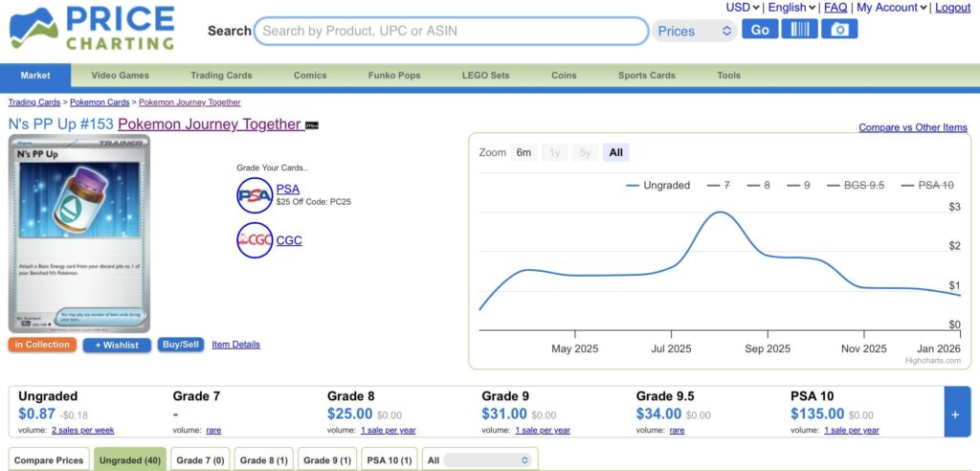Open the FAQ link
980x471 pixels.
(835, 8)
